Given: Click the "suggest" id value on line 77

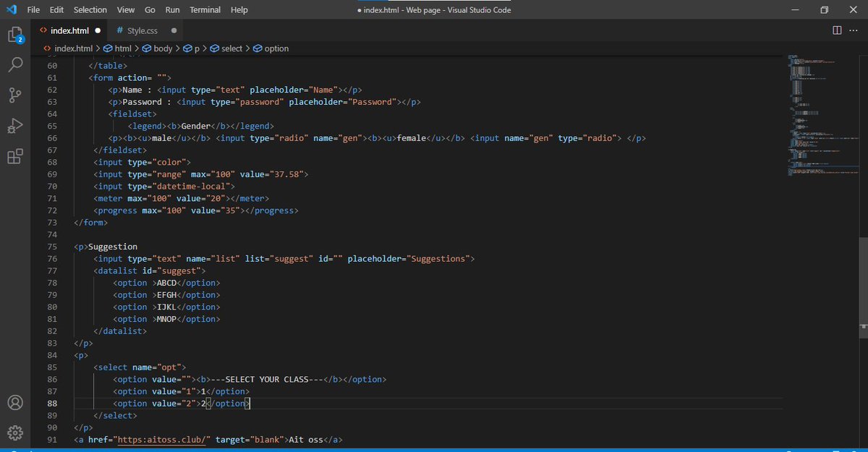Looking at the screenshot, I should (x=183, y=270).
